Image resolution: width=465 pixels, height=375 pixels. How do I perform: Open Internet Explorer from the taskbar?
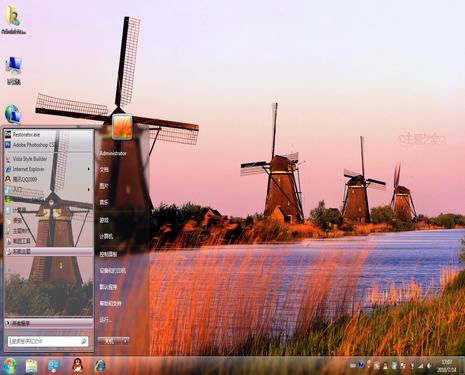(x=100, y=366)
